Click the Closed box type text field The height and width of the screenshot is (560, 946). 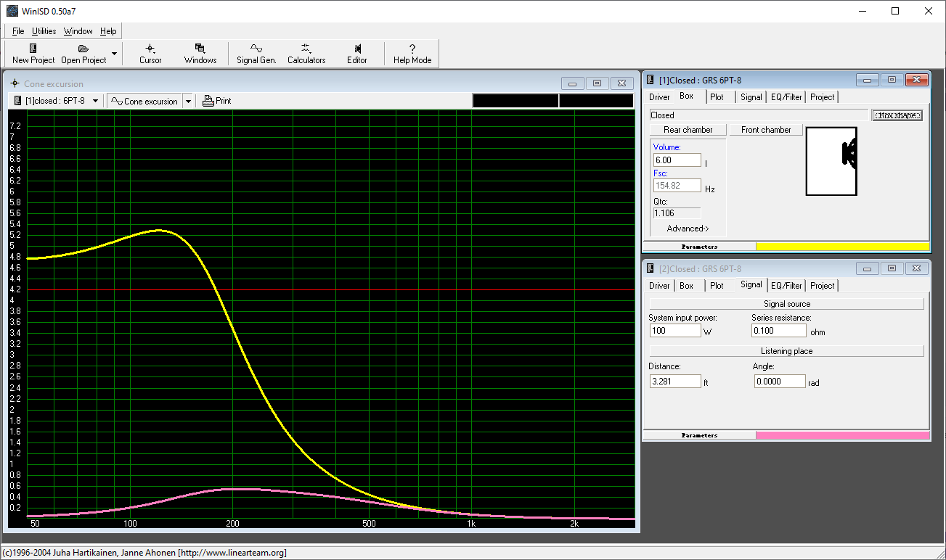click(x=759, y=115)
